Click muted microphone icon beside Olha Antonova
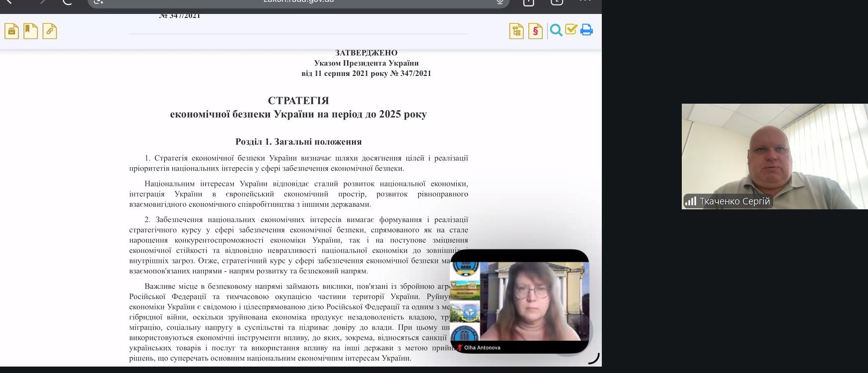 (460, 348)
